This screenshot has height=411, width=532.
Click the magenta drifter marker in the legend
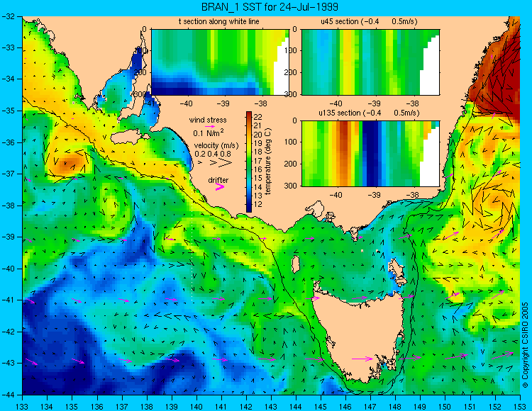(219, 186)
